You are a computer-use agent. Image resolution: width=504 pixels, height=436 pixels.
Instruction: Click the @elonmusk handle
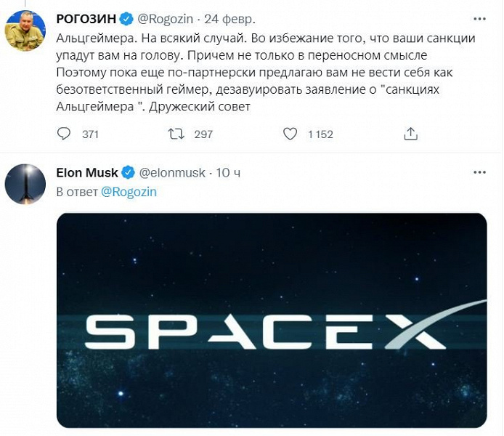(x=172, y=173)
